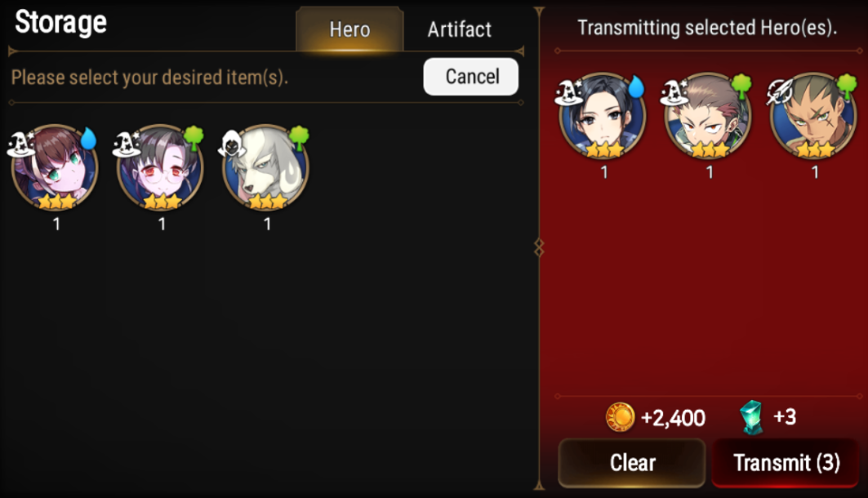
Task: Select the brown-haired water mage hero in Storage
Action: click(x=54, y=167)
